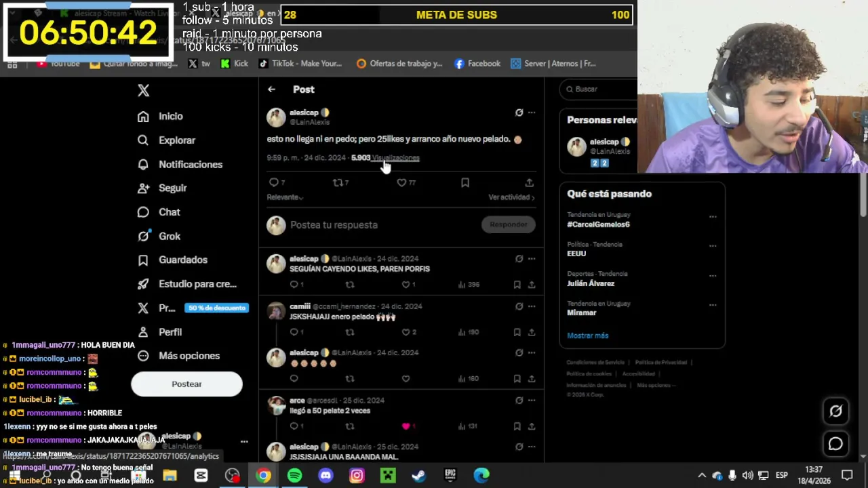Repost arce's llegó a 50 reply
Viewport: 868px width, 488px height.
pos(350,426)
